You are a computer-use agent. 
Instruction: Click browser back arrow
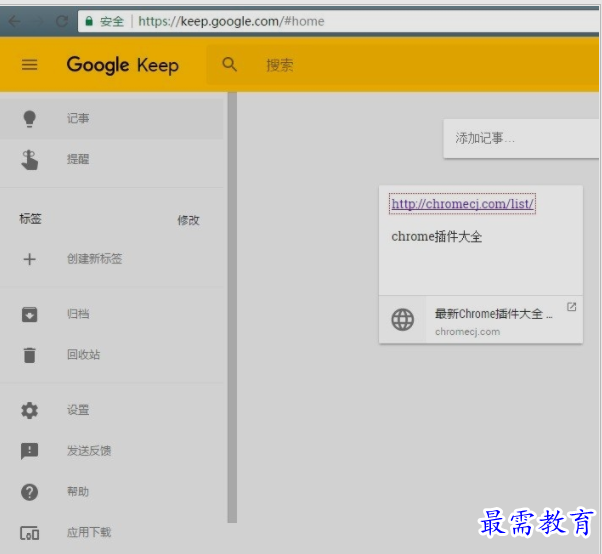pos(14,21)
